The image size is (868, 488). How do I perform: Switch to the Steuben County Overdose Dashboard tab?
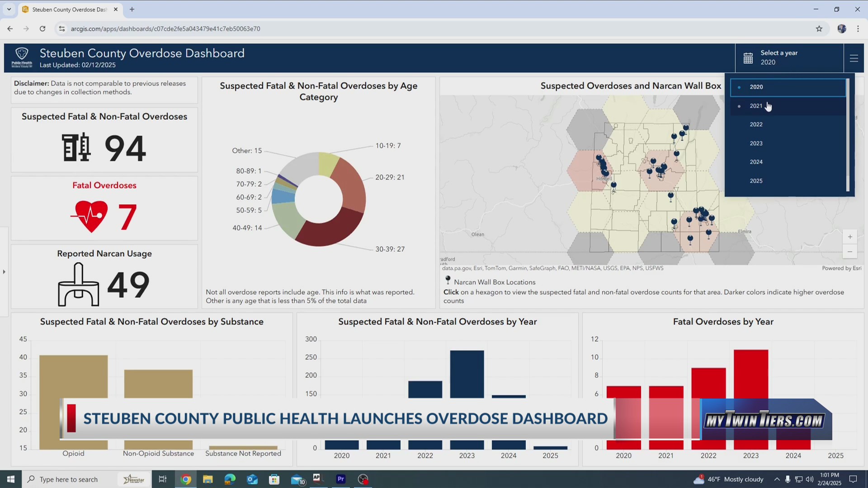pyautogui.click(x=68, y=9)
